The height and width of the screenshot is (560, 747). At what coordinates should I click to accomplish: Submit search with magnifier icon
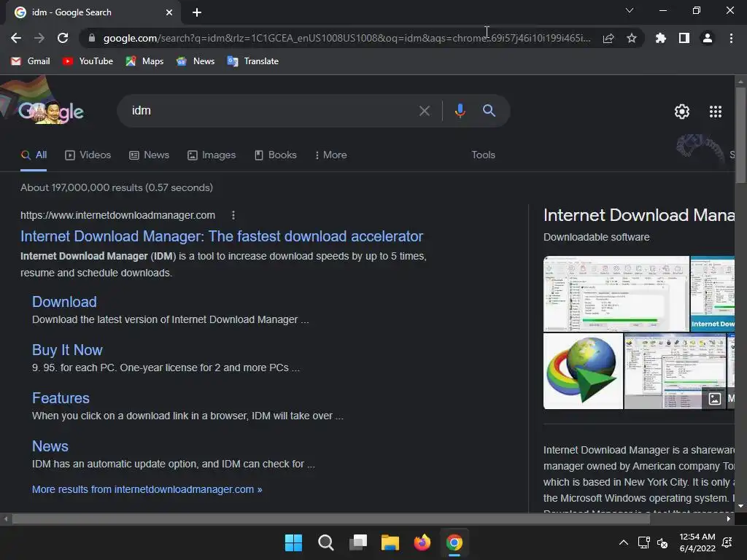click(489, 111)
